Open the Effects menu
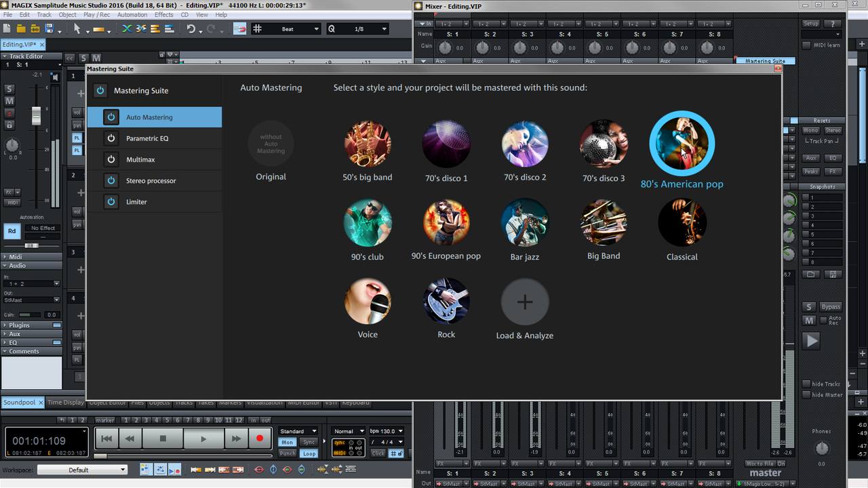868x488 pixels. pyautogui.click(x=163, y=14)
